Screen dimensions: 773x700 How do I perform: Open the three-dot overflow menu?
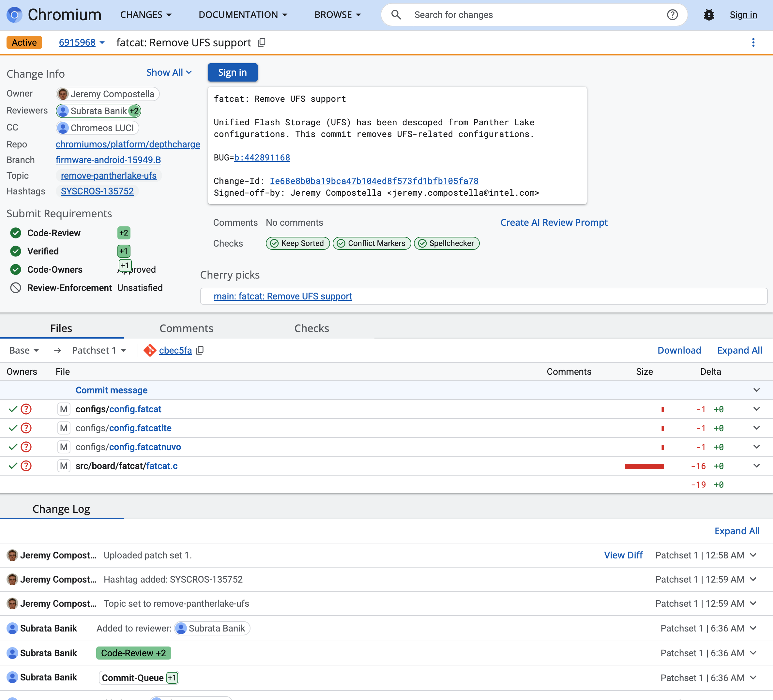753,42
